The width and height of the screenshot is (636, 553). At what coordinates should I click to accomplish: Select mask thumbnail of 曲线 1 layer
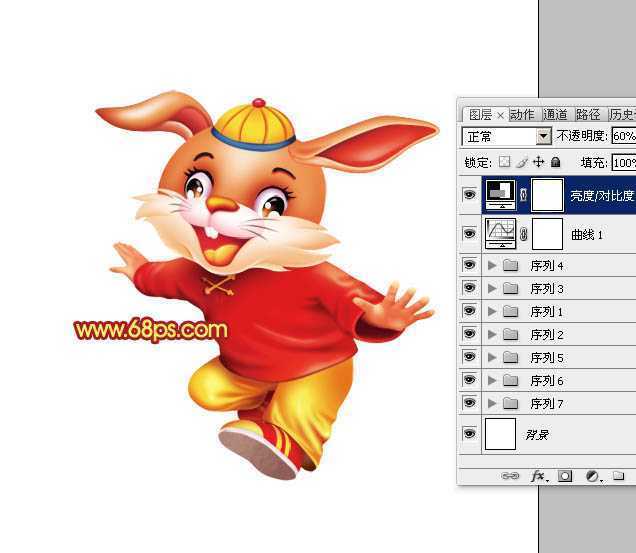pyautogui.click(x=548, y=234)
